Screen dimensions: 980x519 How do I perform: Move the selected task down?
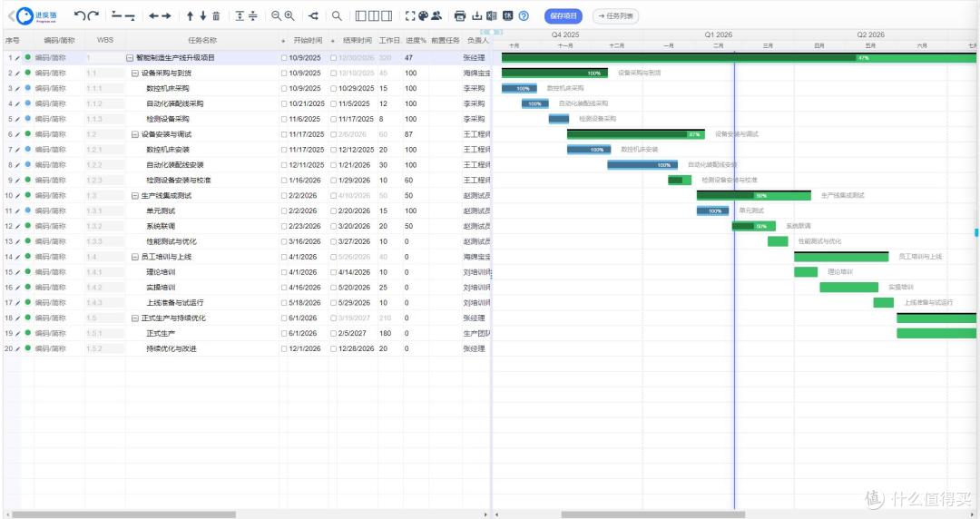pos(203,15)
